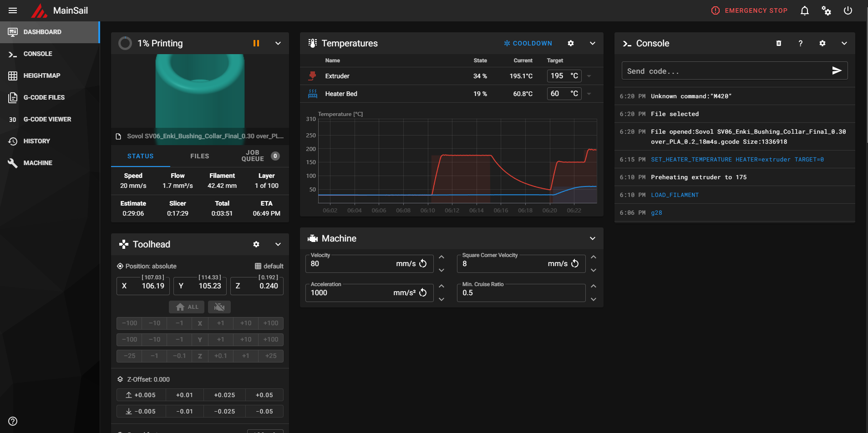Viewport: 868px width, 433px height.
Task: Collapse the Console panel
Action: pyautogui.click(x=844, y=43)
